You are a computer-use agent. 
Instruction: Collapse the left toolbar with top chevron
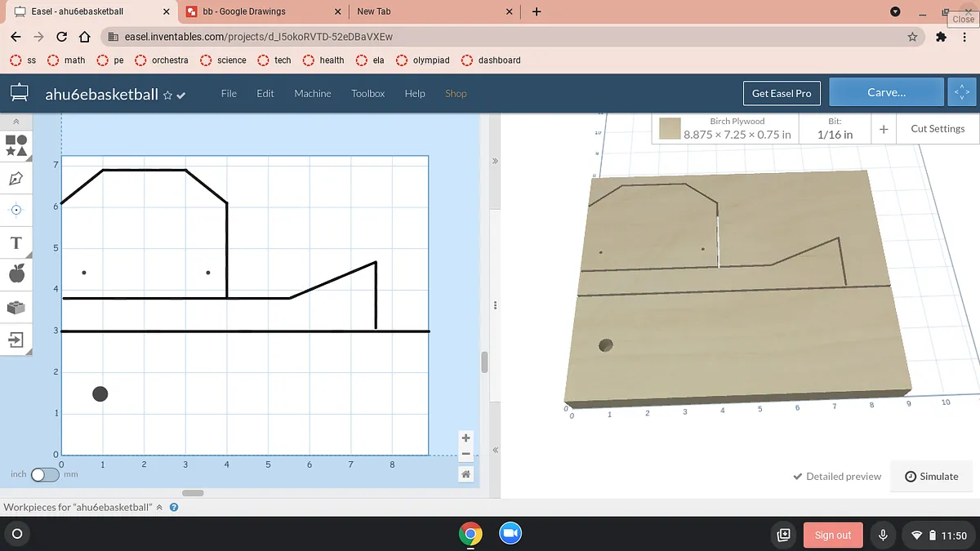[16, 121]
